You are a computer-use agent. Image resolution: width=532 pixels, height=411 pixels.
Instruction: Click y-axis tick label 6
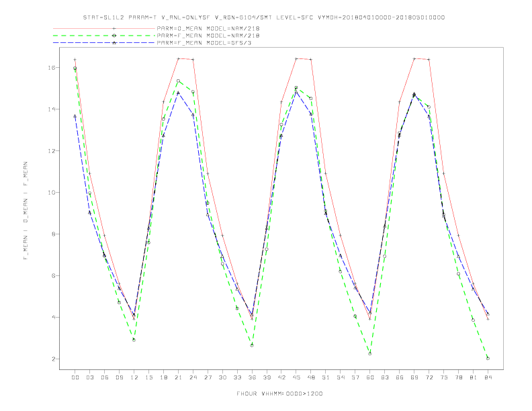(x=54, y=276)
